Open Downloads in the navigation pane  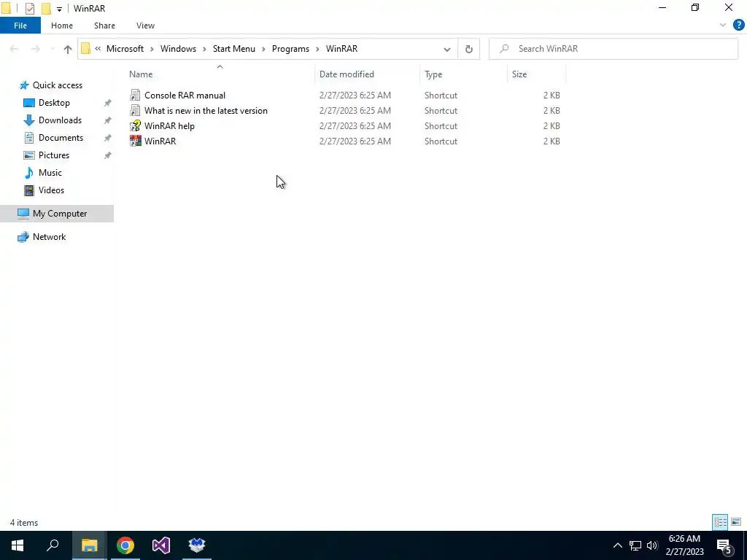coord(60,120)
